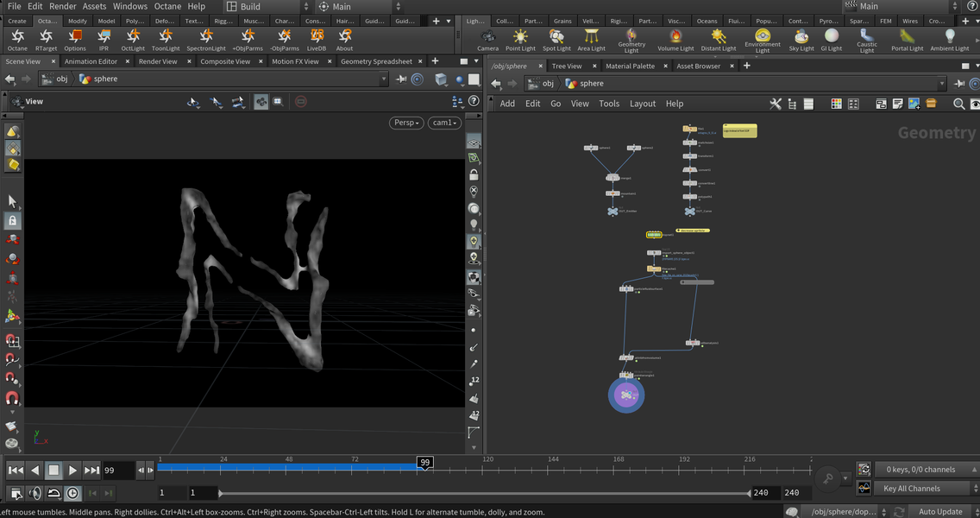
Task: Toggle the real-time playback clock button
Action: point(72,493)
